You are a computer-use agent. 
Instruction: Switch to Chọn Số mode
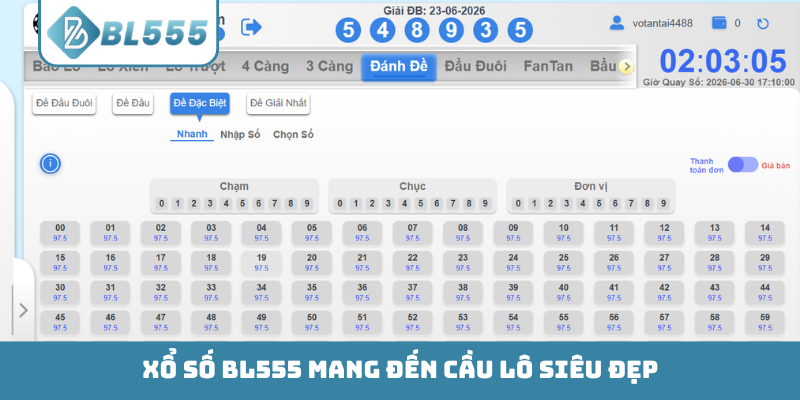(293, 135)
